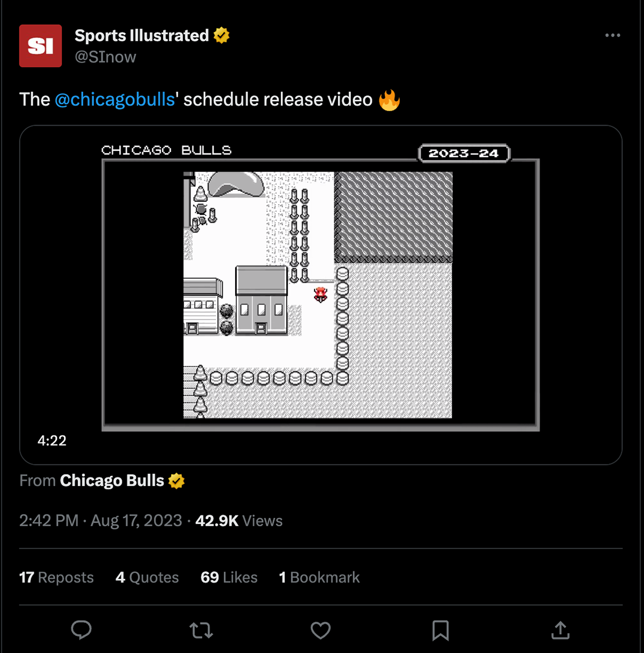The height and width of the screenshot is (653, 644).
Task: Click the Sports Illustrated display name
Action: (x=142, y=35)
